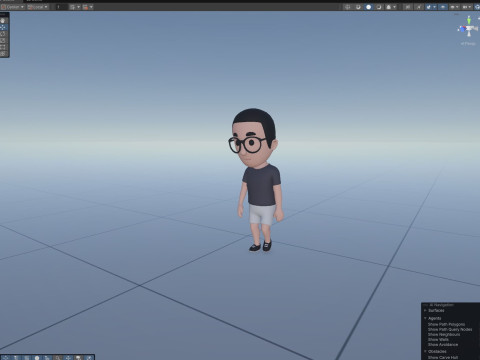Enable Show Path Query Nodes
Viewport: 480px width, 360px height.
point(450,329)
